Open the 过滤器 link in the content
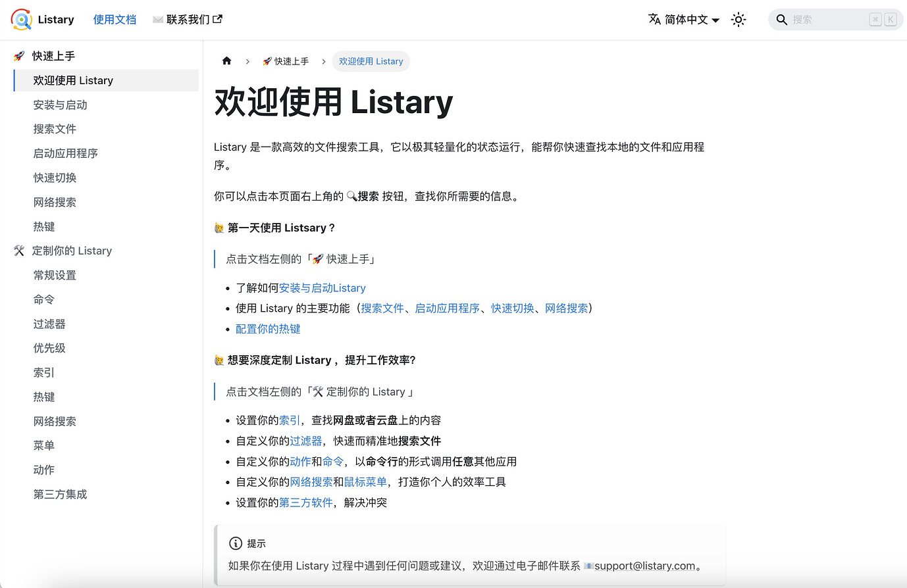Image resolution: width=907 pixels, height=588 pixels. 305,441
